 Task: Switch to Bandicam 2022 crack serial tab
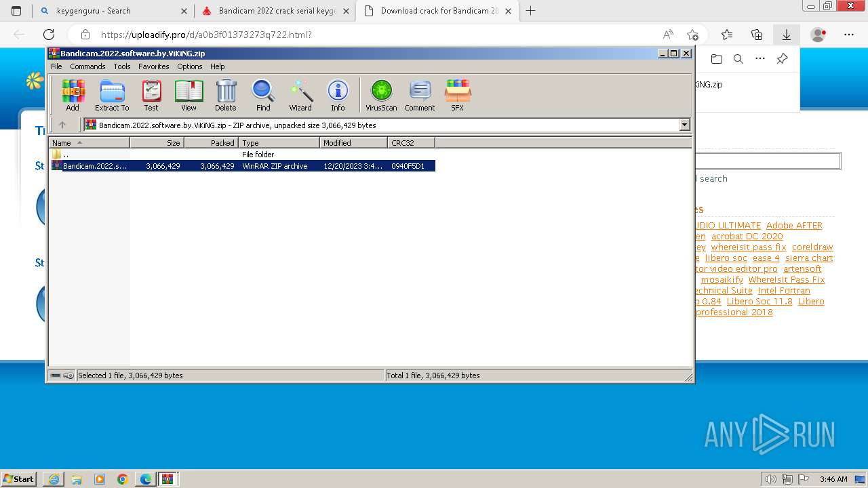click(x=276, y=11)
